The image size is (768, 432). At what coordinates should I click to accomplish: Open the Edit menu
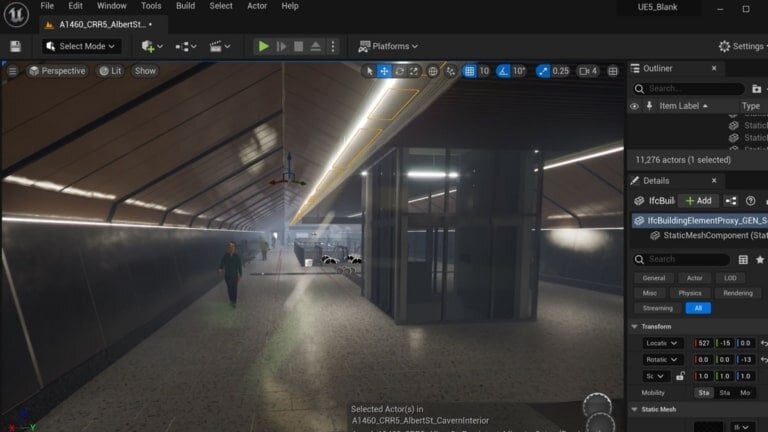[x=75, y=6]
